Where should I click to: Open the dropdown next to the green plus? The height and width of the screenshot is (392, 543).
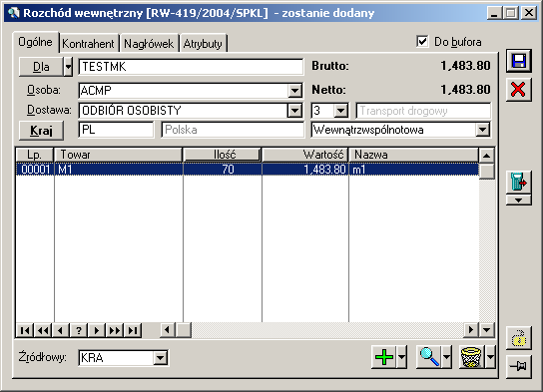[x=401, y=357]
